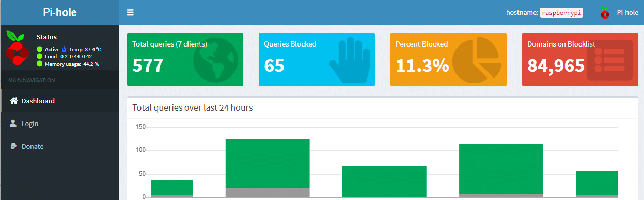
Task: Click the green Active status dot
Action: [40, 49]
